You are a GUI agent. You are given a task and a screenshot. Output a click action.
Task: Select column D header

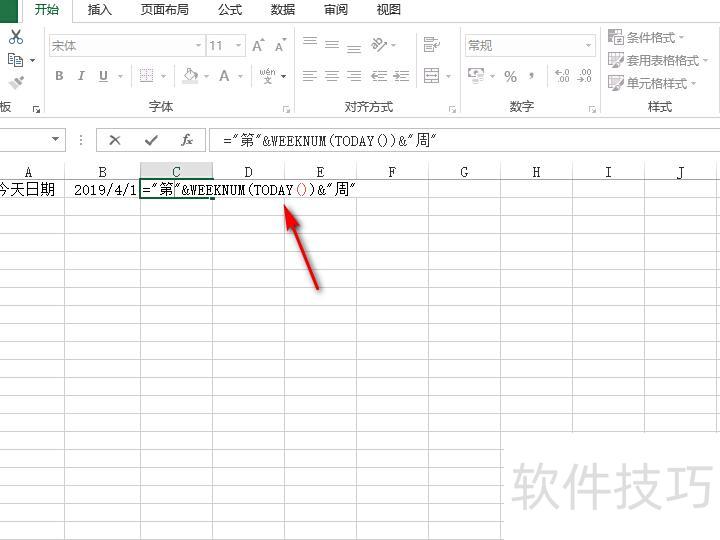point(248,172)
